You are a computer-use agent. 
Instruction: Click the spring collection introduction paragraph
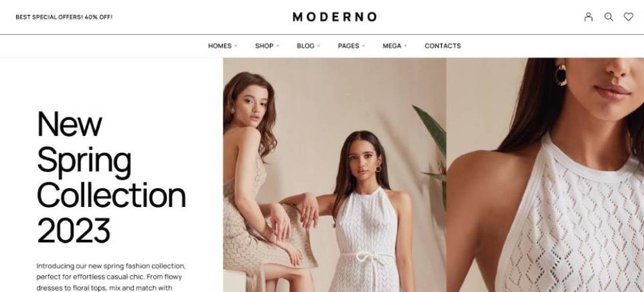(111, 277)
